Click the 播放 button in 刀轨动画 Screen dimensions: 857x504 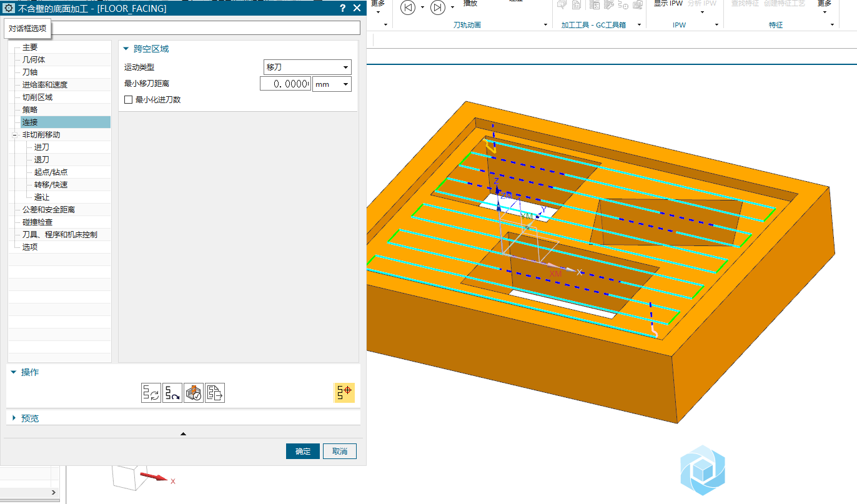(x=470, y=3)
